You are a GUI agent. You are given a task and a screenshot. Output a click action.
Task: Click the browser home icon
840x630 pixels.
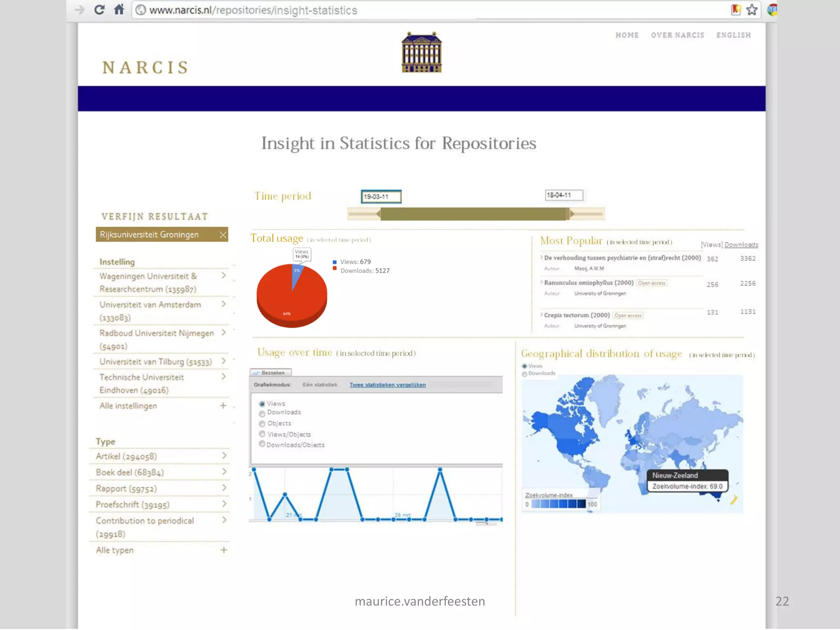119,9
